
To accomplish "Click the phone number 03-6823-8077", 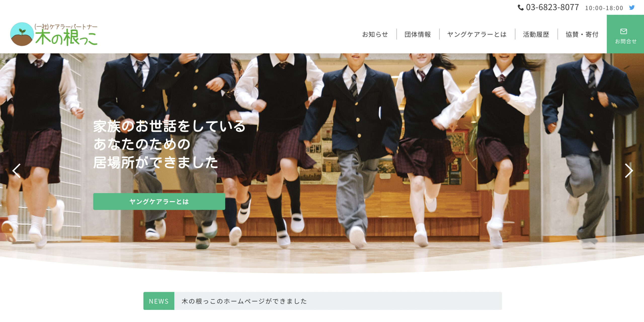I will pos(552,8).
